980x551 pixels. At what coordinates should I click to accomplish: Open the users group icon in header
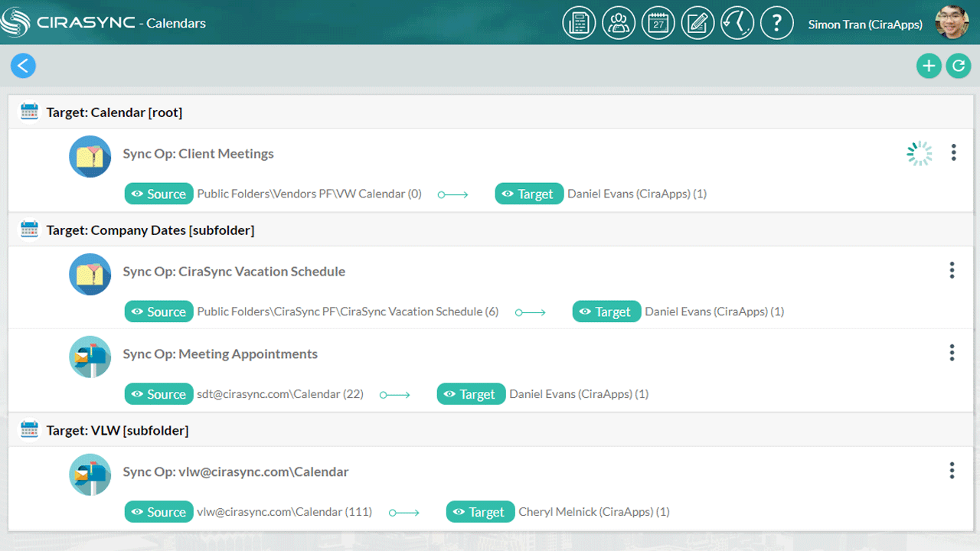619,23
